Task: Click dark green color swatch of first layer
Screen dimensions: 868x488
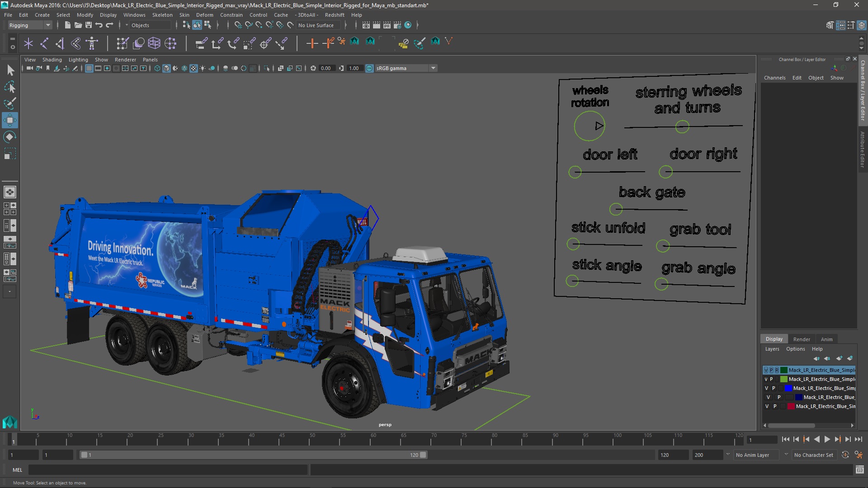Action: (784, 370)
